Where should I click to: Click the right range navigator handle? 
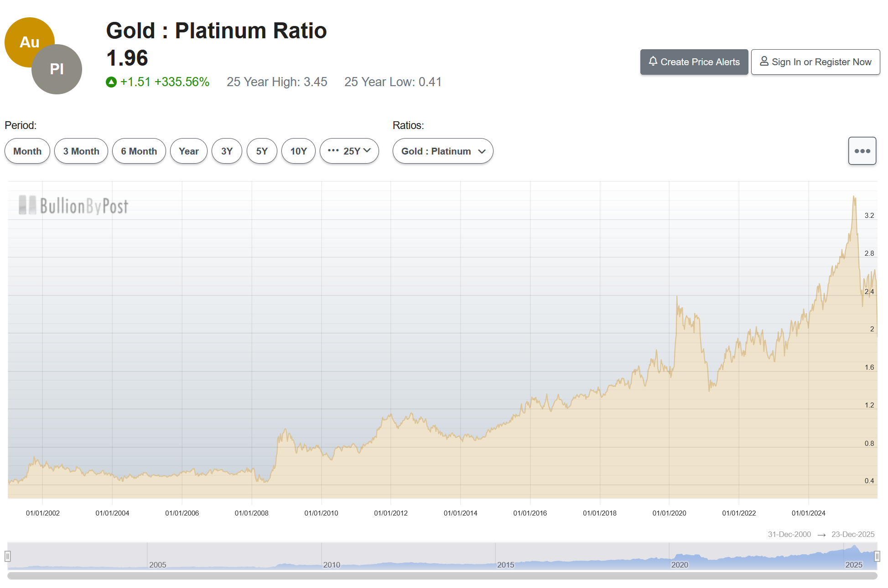tap(877, 556)
